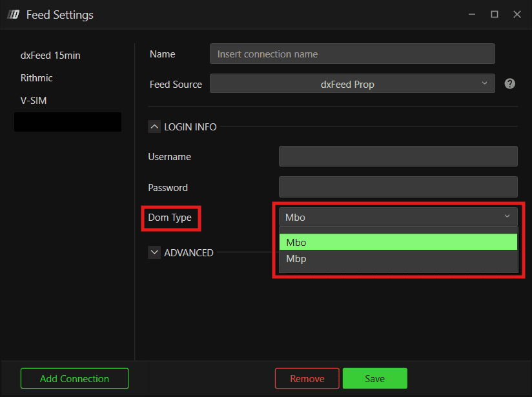
Task: Open the Feed Source dropdown
Action: [352, 83]
